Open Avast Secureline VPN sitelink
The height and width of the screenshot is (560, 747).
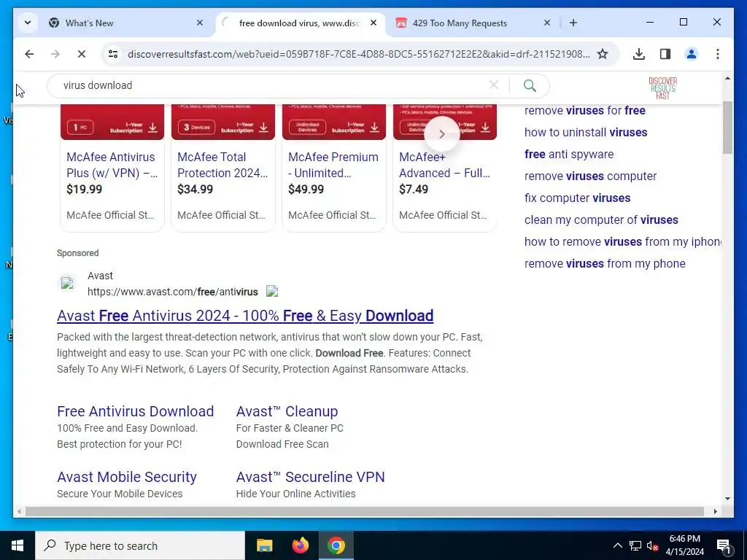310,477
